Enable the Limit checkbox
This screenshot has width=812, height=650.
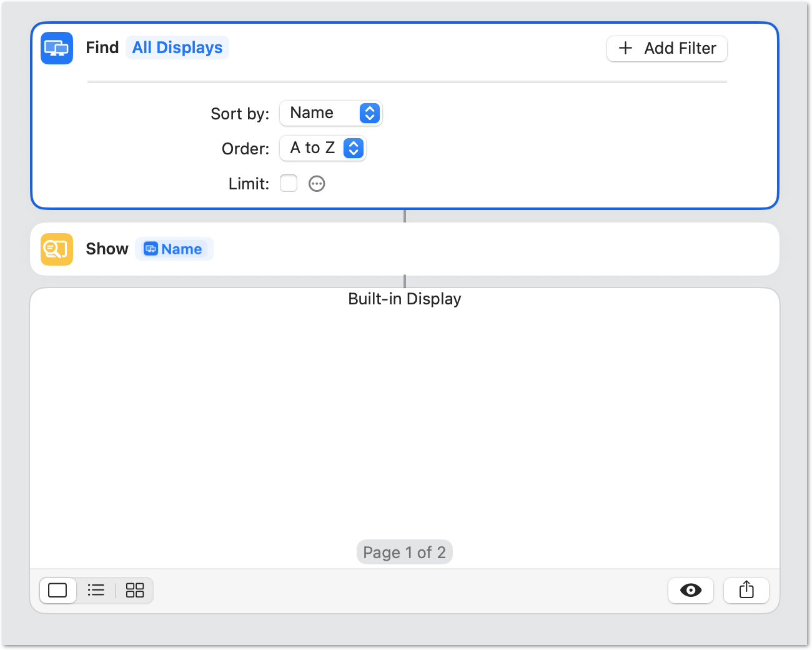coord(289,183)
